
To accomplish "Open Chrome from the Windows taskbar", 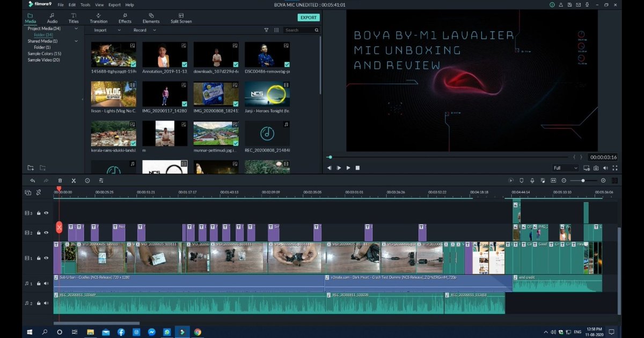I will (197, 332).
